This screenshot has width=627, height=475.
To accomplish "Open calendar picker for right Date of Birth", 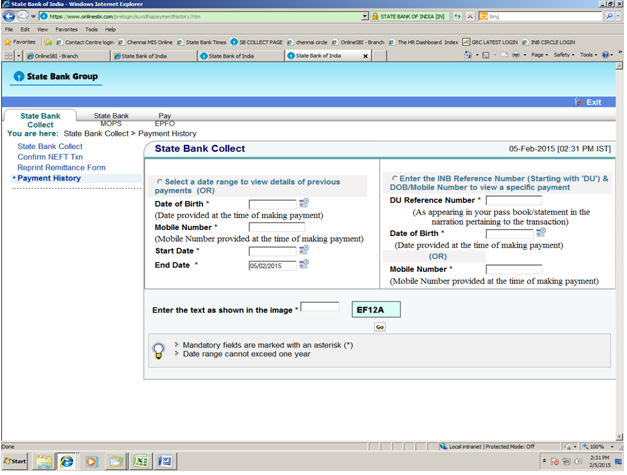I will pos(541,232).
